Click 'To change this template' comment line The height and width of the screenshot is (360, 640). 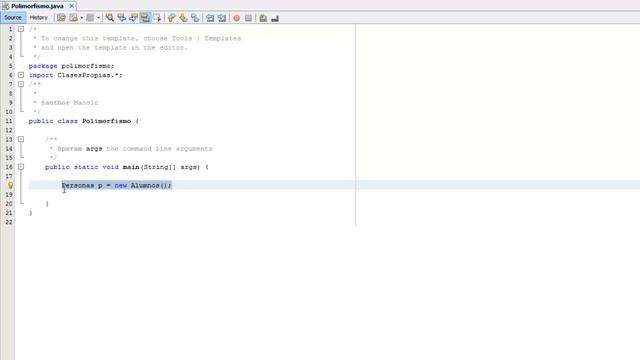coord(137,38)
